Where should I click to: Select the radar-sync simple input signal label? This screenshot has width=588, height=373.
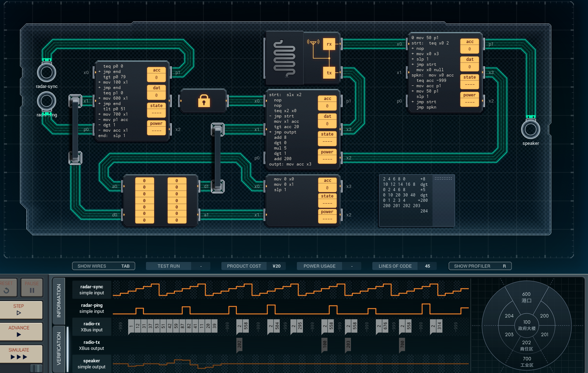pos(92,290)
